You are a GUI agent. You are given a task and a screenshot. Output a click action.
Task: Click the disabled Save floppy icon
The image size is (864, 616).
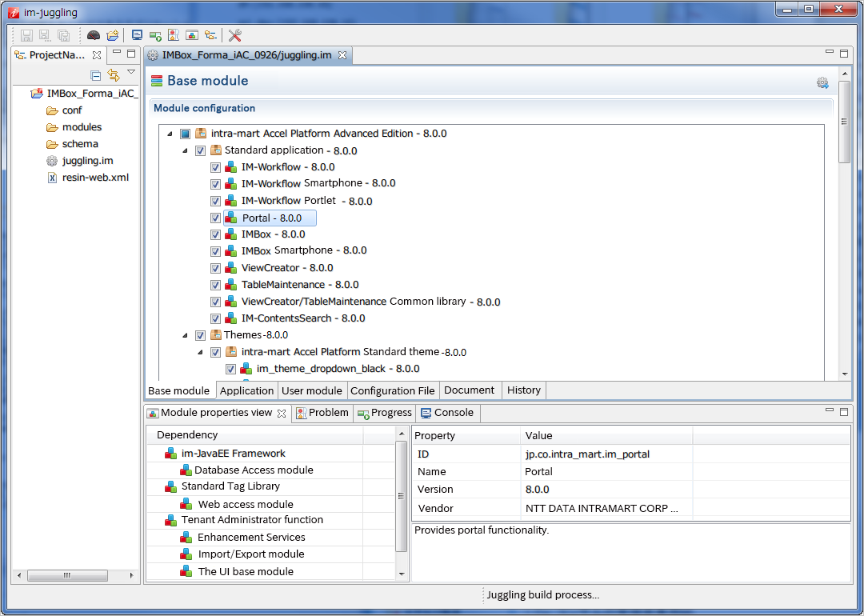[26, 36]
